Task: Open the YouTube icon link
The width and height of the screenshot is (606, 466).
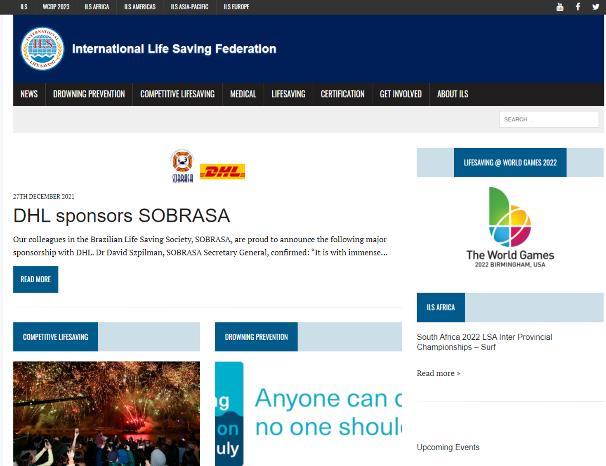Action: [x=559, y=7]
